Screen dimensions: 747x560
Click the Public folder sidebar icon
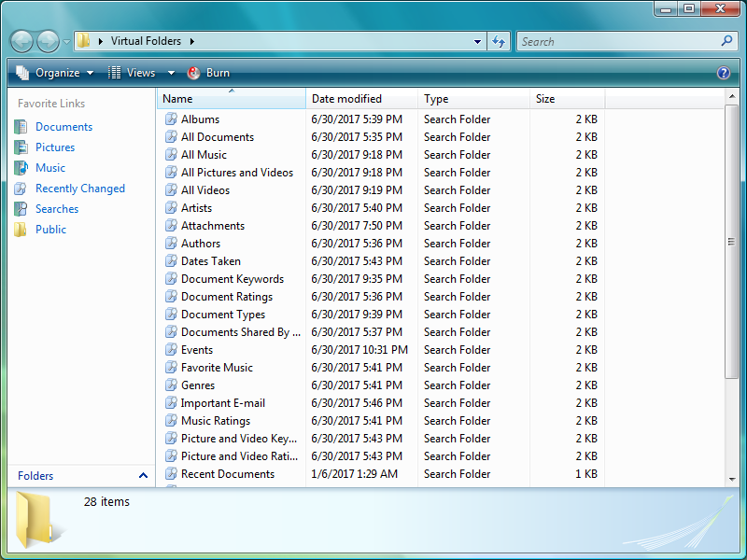coord(21,229)
